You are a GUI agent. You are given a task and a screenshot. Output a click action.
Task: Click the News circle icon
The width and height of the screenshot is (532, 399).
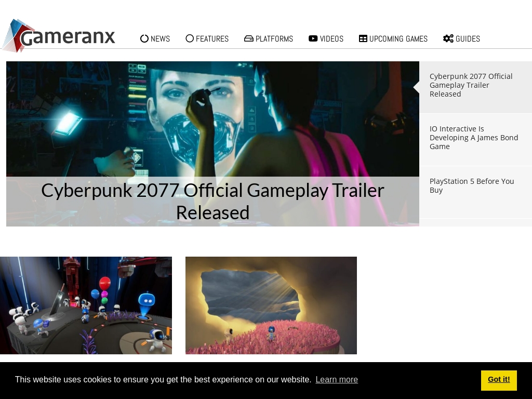[144, 38]
